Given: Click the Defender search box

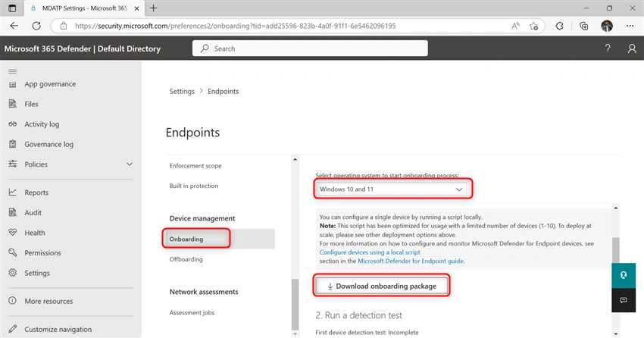Looking at the screenshot, I should tap(310, 49).
